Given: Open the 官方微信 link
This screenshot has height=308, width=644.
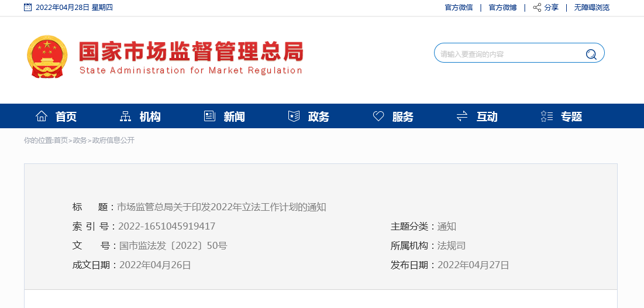Looking at the screenshot, I should pos(459,8).
